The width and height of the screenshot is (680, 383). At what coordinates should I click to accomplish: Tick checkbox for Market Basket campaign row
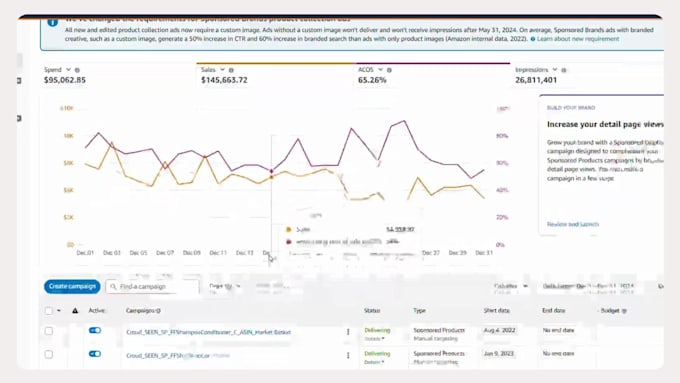pos(49,331)
